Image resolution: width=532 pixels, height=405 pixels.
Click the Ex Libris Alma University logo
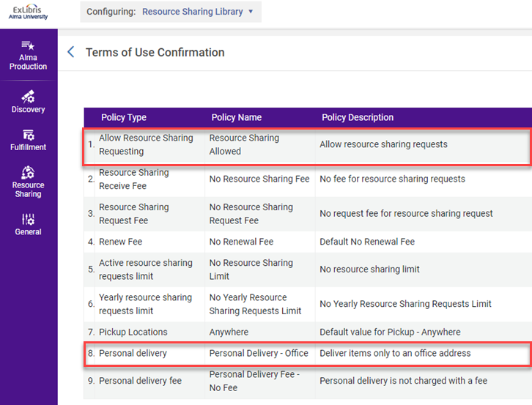click(x=28, y=12)
